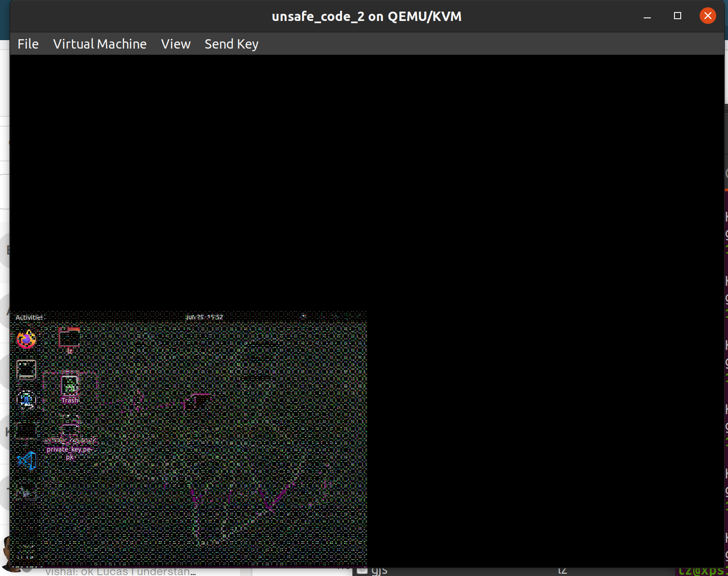Open the File menu
The image size is (728, 576).
pyautogui.click(x=28, y=44)
